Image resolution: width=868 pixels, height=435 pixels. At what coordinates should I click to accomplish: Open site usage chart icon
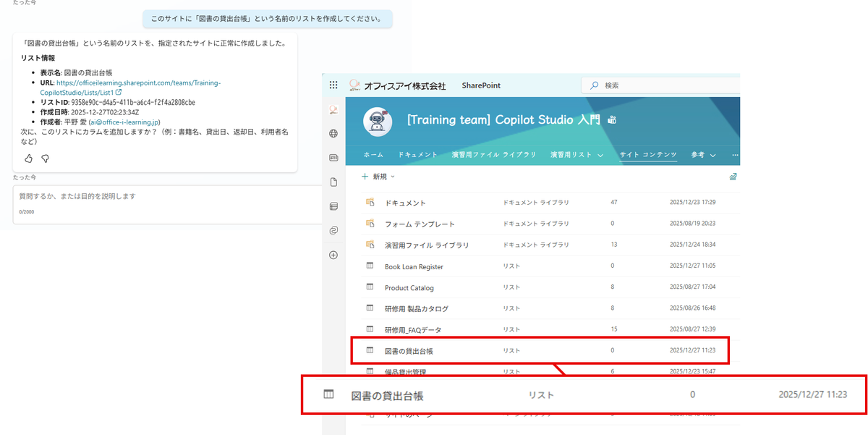[733, 176]
